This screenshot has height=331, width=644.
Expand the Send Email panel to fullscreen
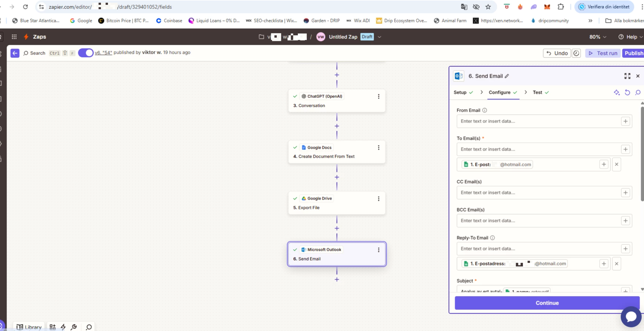pyautogui.click(x=627, y=76)
